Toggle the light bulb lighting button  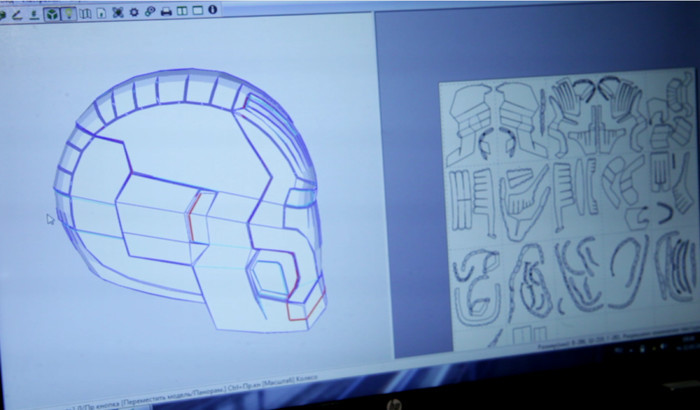point(68,14)
